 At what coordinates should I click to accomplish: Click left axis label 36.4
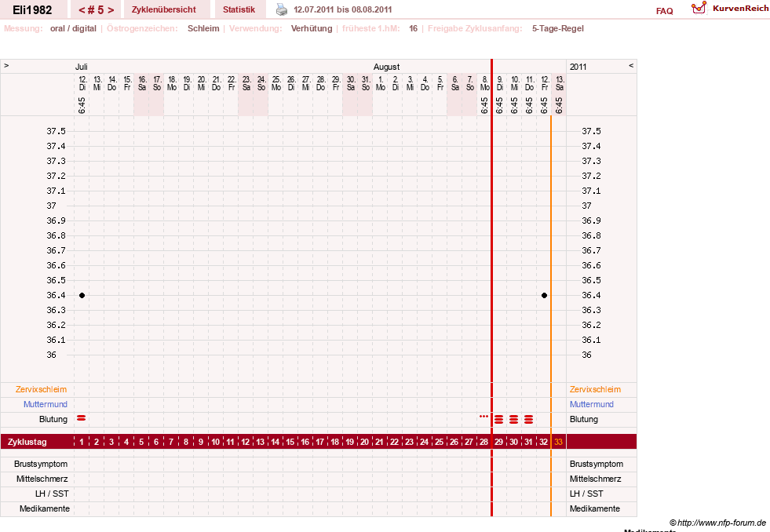pos(56,295)
